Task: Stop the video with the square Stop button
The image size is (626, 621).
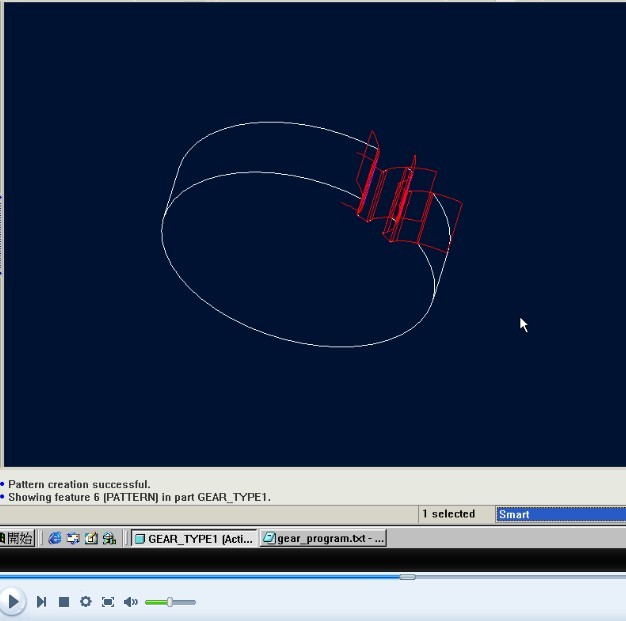Action: [x=64, y=601]
